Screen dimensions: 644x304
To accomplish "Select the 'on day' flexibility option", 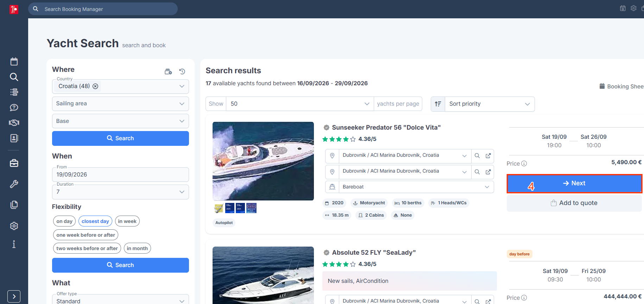I will 64,221.
